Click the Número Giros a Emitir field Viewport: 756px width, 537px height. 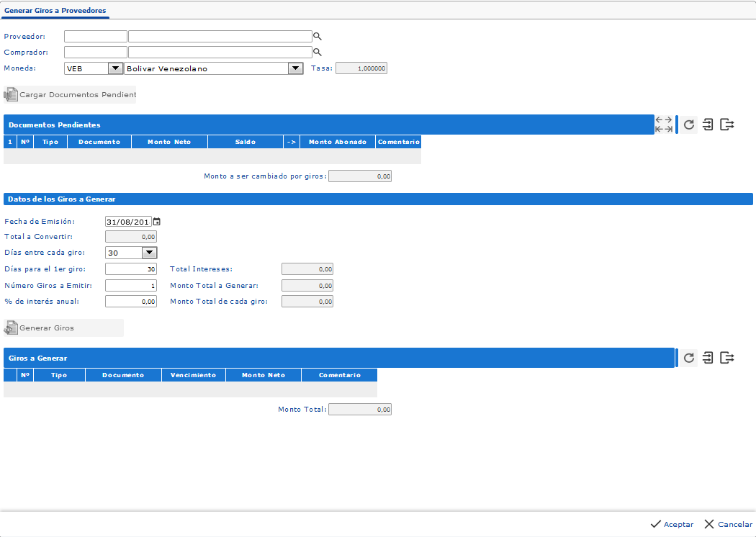[131, 285]
